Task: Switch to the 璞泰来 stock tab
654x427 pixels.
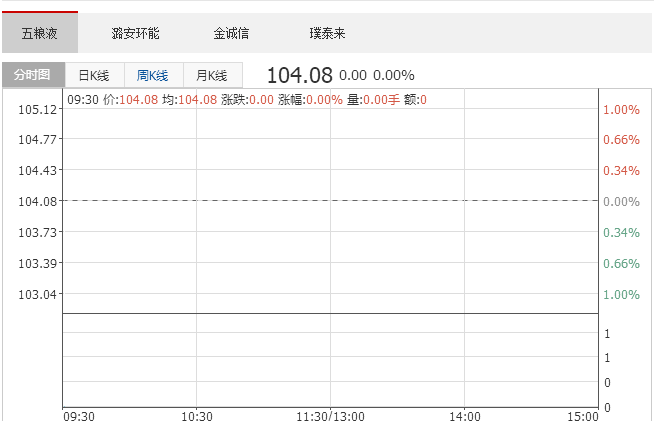Action: [327, 33]
